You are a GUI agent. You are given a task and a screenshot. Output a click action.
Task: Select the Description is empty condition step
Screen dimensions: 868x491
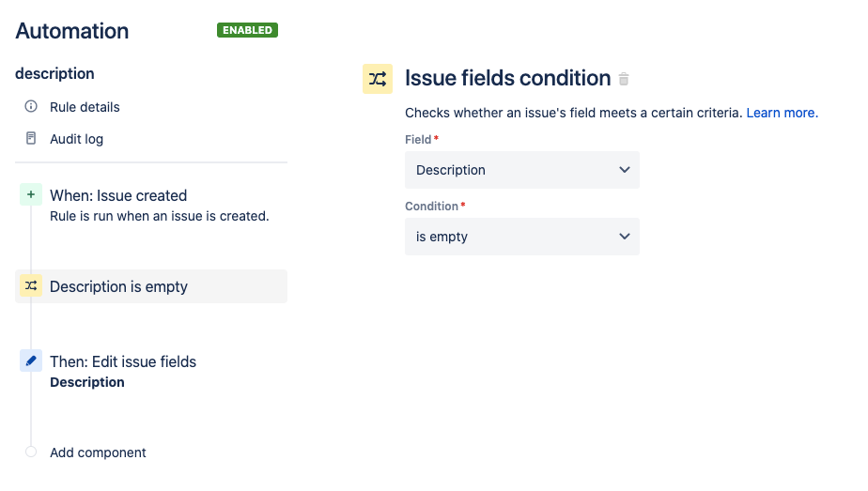[118, 286]
